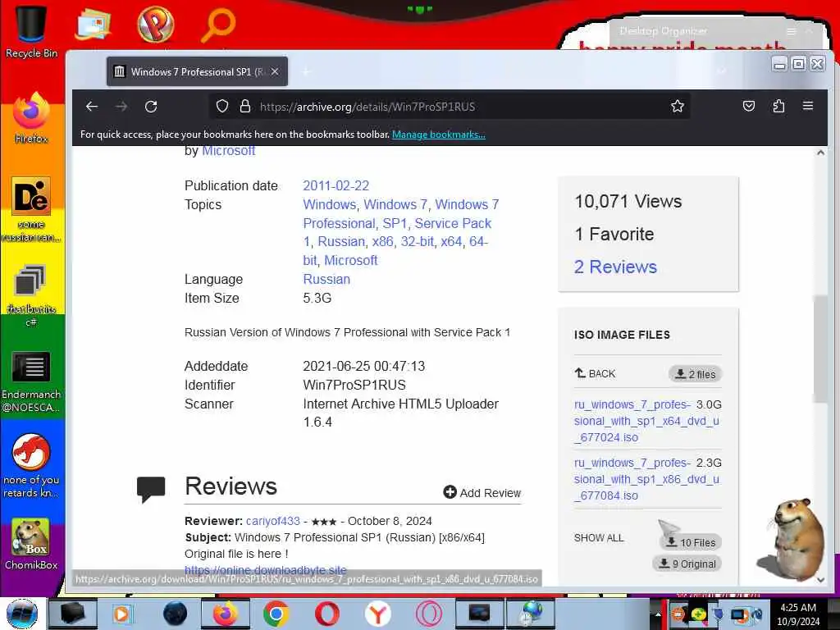Open the Windows 7 topic link

395,204
